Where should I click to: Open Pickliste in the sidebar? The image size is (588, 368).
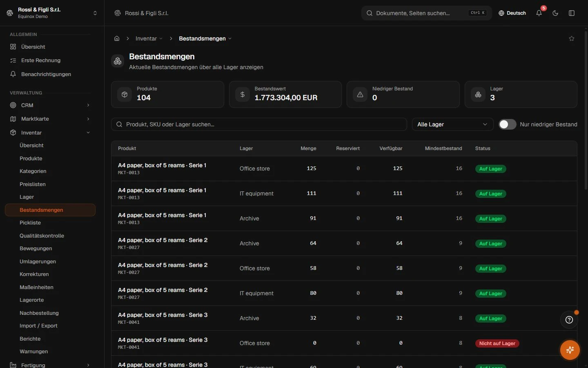30,222
